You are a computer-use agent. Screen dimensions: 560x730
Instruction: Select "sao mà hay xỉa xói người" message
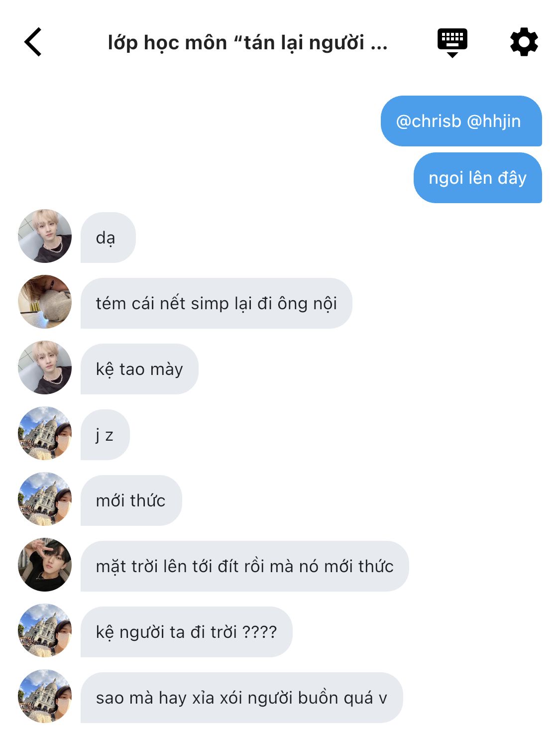pyautogui.click(x=241, y=698)
